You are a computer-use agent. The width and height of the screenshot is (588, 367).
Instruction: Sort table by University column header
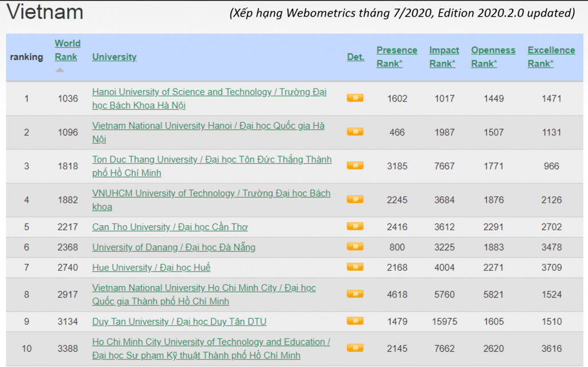[114, 57]
